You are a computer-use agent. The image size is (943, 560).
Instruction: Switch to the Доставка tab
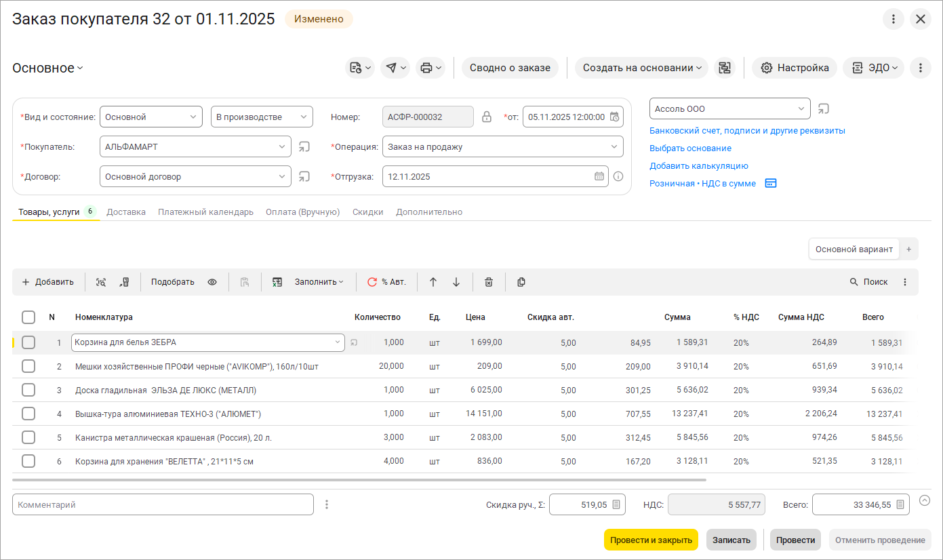coord(126,212)
